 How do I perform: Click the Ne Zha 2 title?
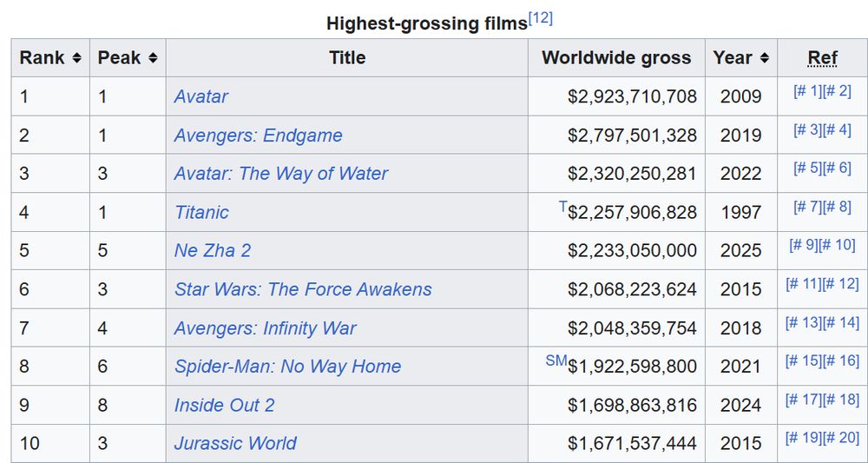[x=213, y=250]
